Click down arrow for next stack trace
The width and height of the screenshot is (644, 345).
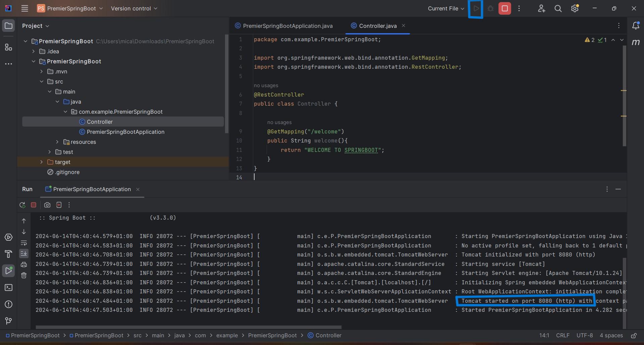pyautogui.click(x=24, y=232)
